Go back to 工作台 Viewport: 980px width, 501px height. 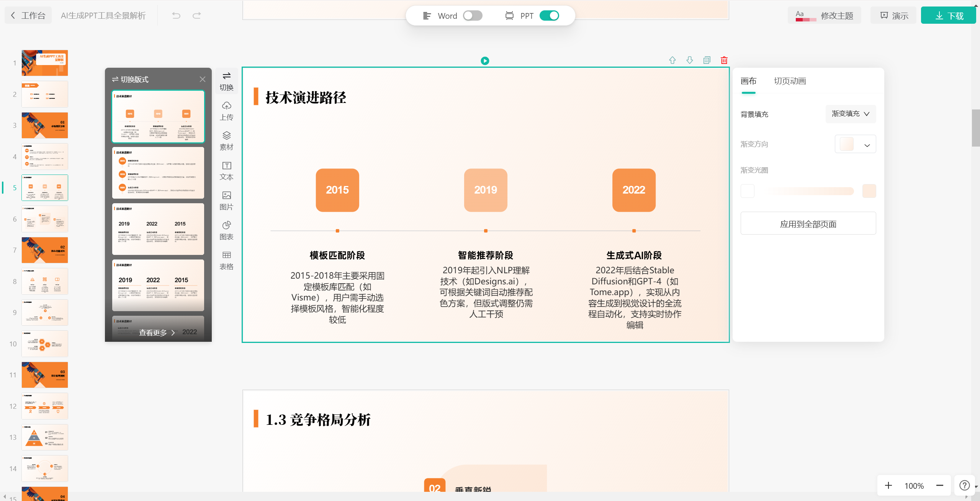pos(28,16)
